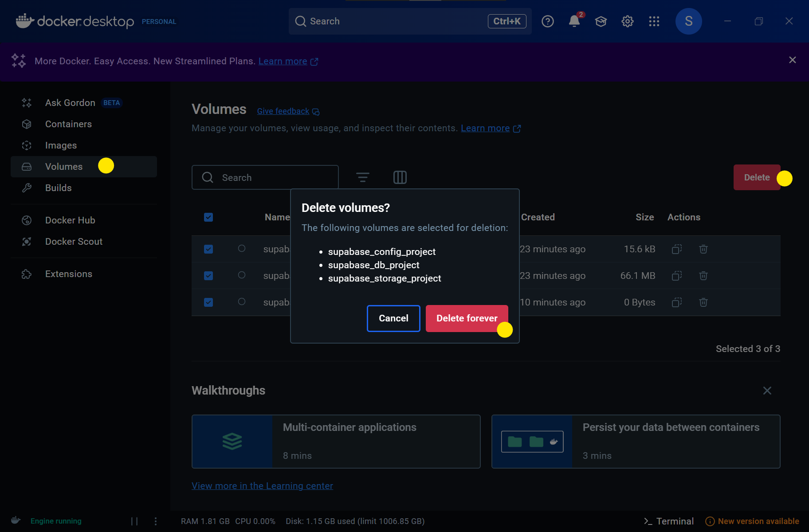The width and height of the screenshot is (809, 532).
Task: Close the Walkthroughs section
Action: point(767,391)
